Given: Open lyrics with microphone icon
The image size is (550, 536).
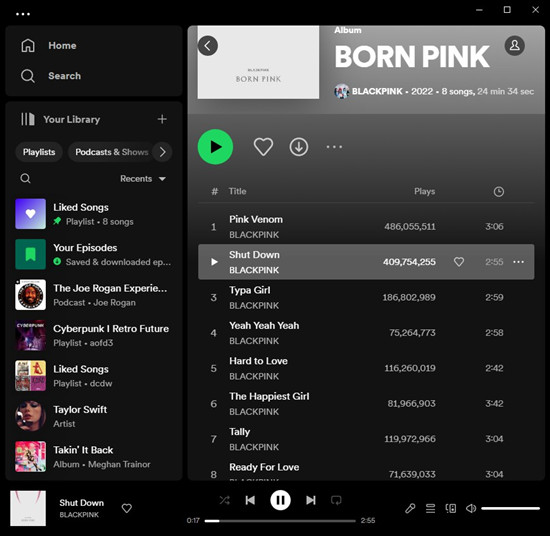Looking at the screenshot, I should click(x=410, y=508).
